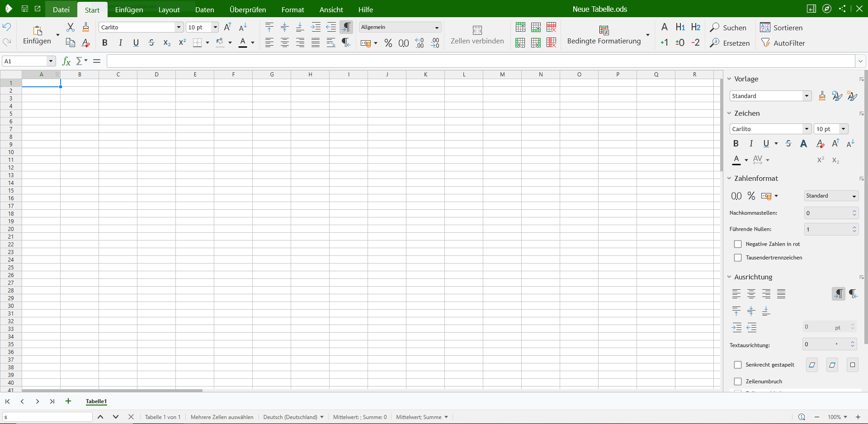
Task: Click the AutoFilter funnel icon
Action: [765, 43]
